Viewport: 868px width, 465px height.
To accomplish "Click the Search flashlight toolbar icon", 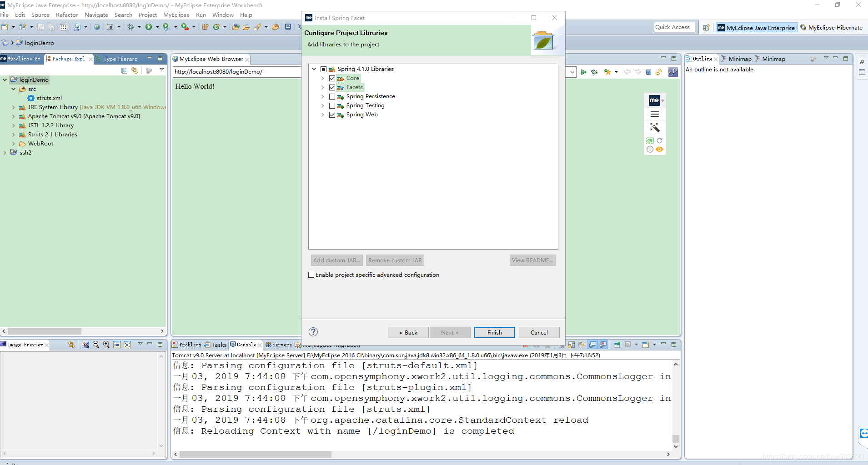I will 258,27.
